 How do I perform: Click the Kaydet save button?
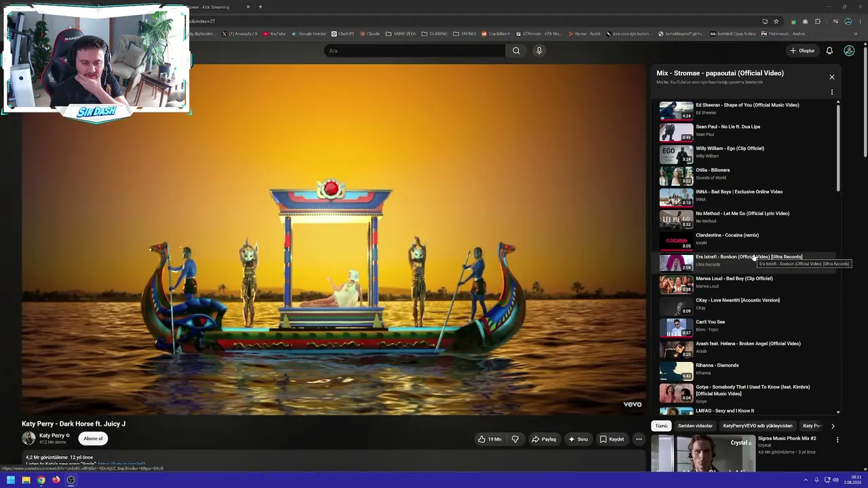[x=612, y=439]
